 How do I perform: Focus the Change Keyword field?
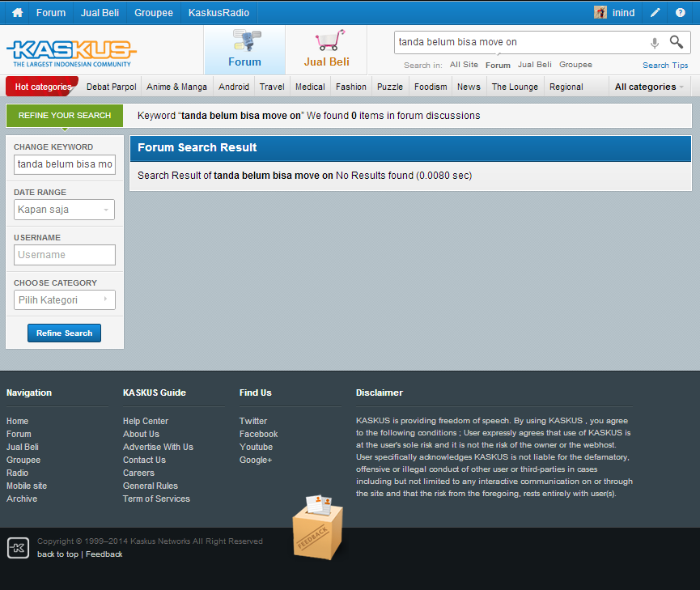tap(65, 164)
